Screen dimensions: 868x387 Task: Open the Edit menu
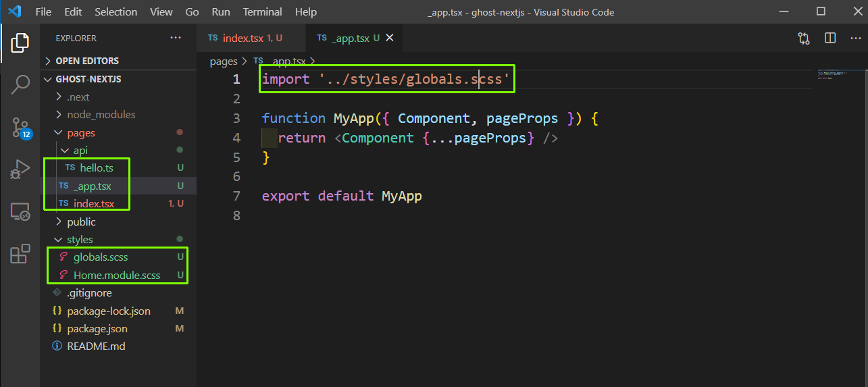coord(73,12)
